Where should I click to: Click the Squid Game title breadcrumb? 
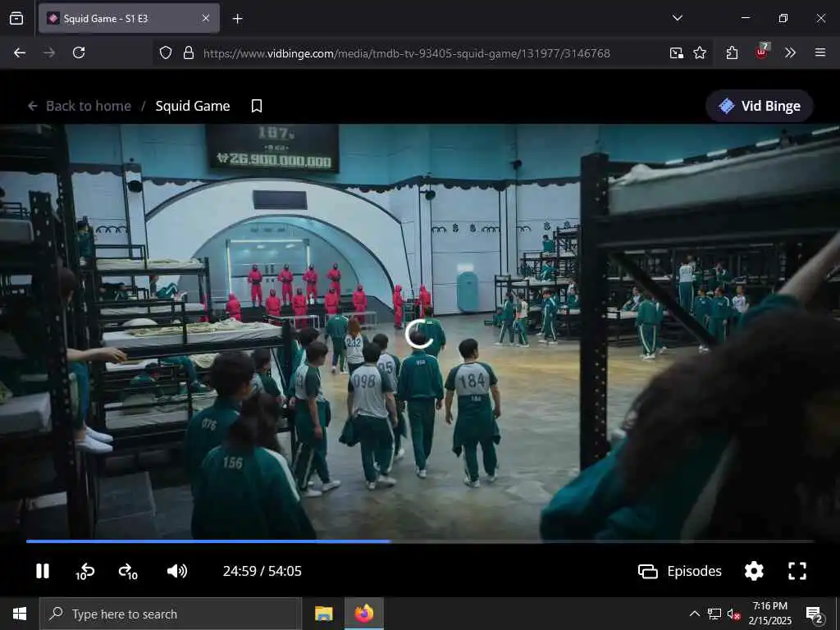click(x=193, y=106)
